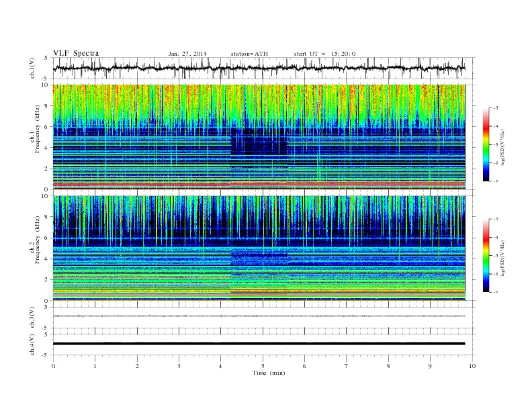
Task: Click the time axis tick label "0"
Action: point(53,366)
